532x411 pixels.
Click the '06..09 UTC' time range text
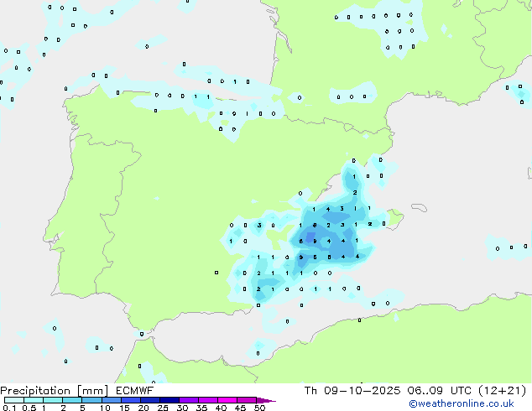click(x=440, y=391)
